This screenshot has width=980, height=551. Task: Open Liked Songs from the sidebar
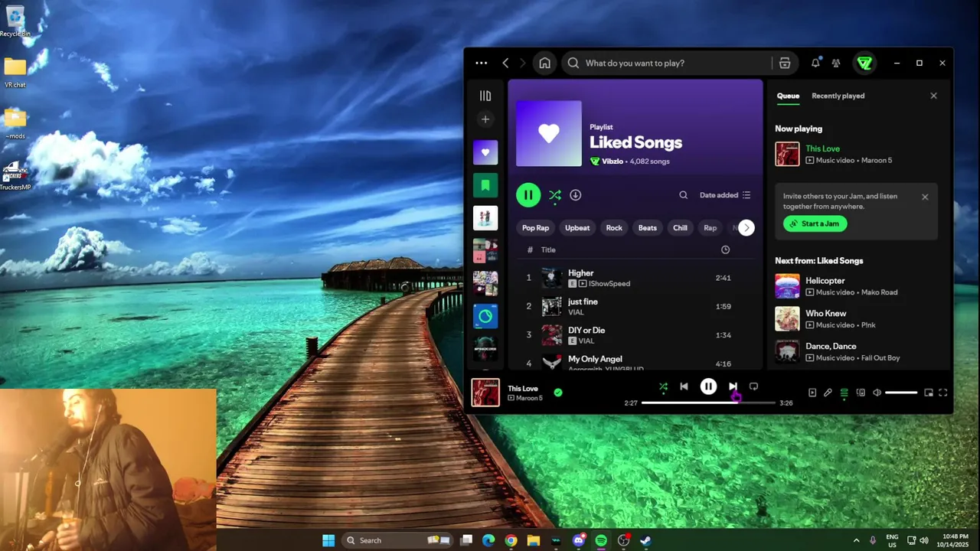coord(485,152)
